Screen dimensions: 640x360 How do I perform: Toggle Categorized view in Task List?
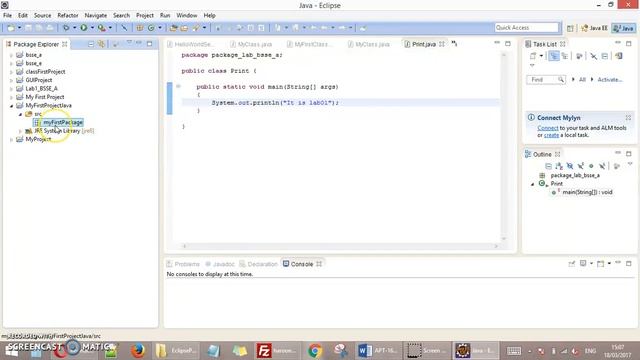(x=553, y=56)
